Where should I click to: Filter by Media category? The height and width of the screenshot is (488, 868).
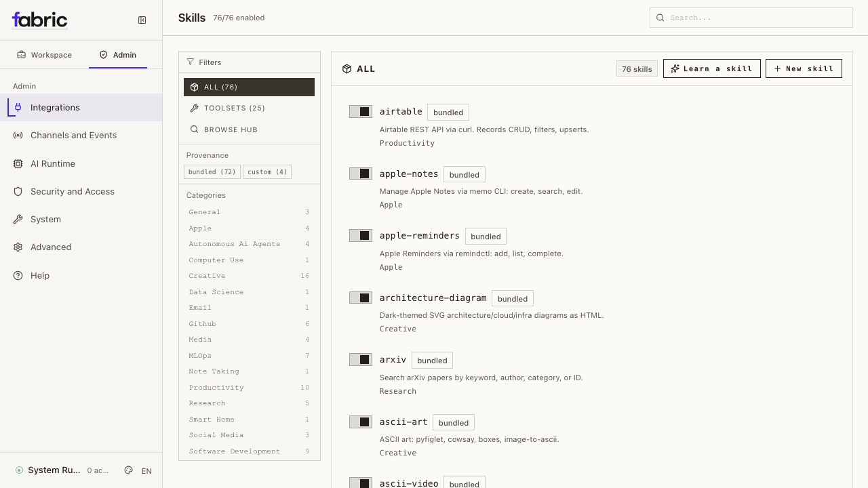click(x=249, y=340)
